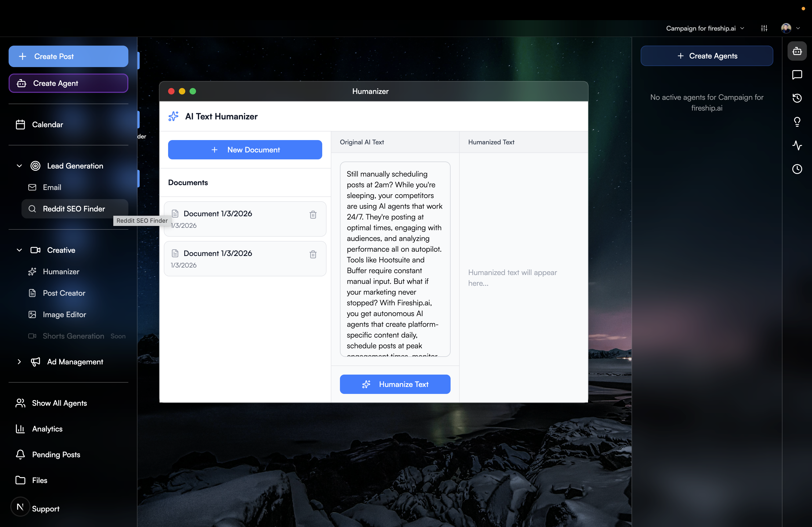Expand the Ad Management section

[x=19, y=362]
